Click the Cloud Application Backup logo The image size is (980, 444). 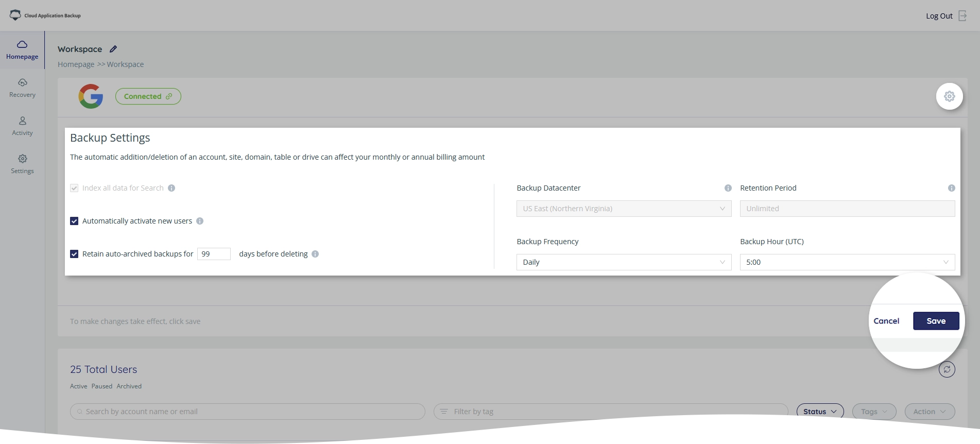(x=45, y=15)
